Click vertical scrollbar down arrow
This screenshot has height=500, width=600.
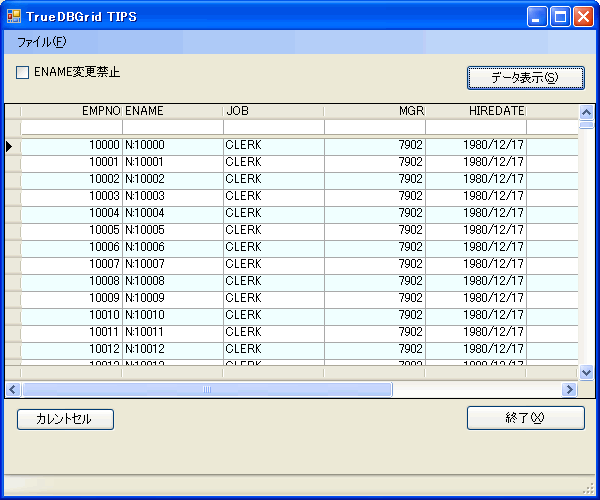tap(586, 372)
